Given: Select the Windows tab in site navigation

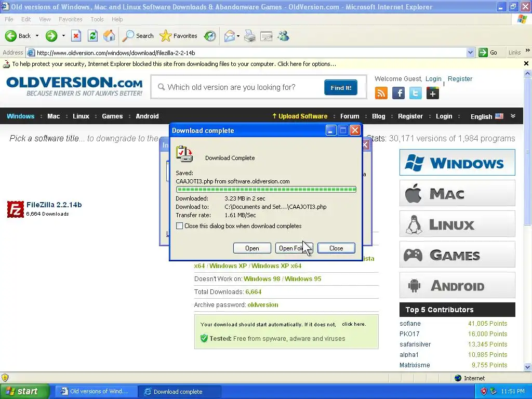Looking at the screenshot, I should 21,116.
